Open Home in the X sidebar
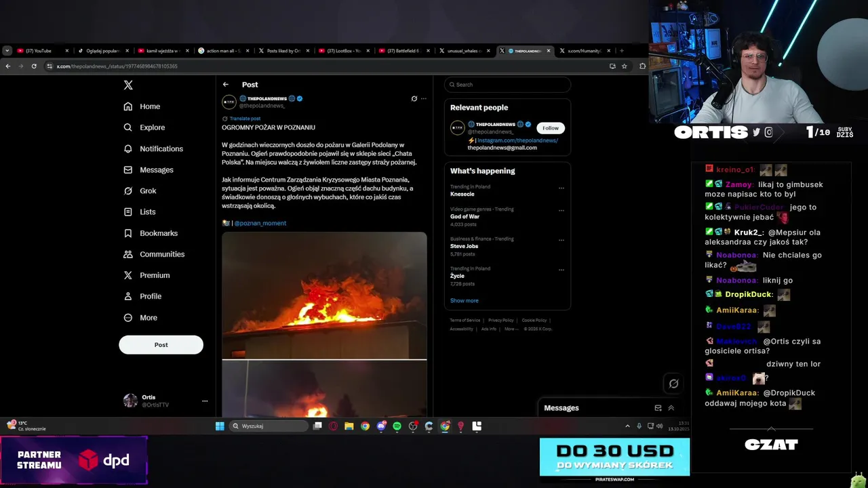Screen dimensions: 868x488 point(142,106)
